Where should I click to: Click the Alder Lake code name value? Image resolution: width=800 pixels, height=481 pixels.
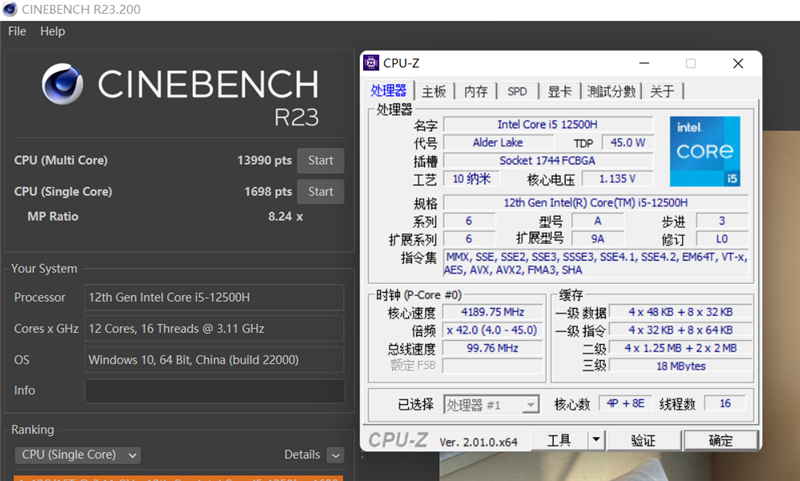coord(497,142)
